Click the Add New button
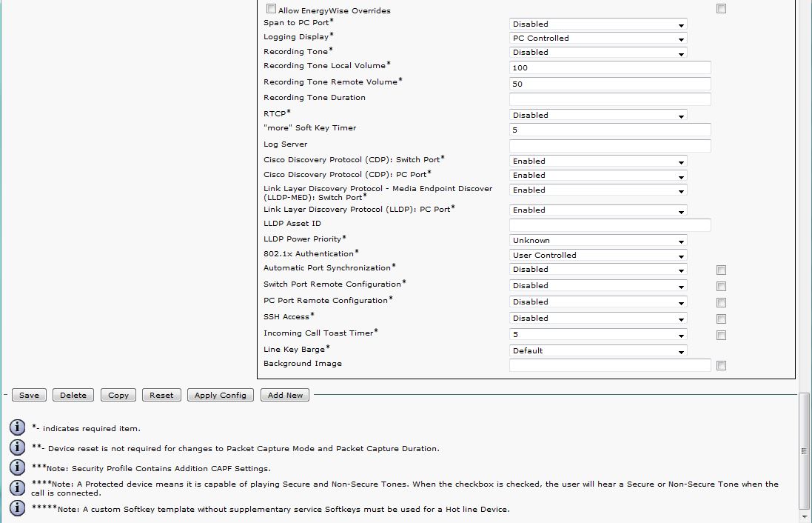812x523 pixels. point(285,395)
